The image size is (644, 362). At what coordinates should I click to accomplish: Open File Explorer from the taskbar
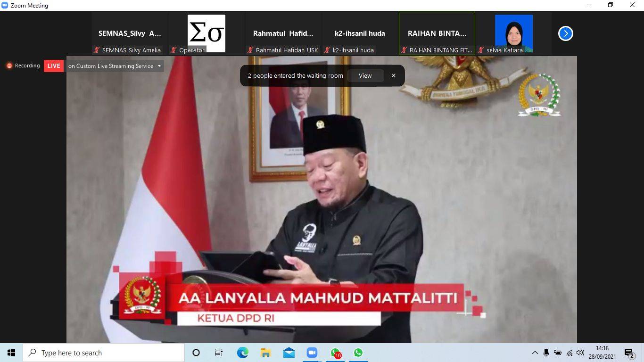pos(265,353)
